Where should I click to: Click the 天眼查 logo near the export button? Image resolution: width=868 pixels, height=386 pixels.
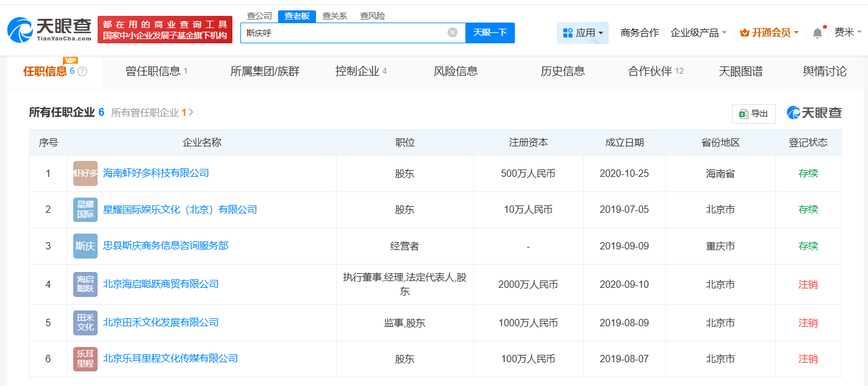tap(815, 113)
